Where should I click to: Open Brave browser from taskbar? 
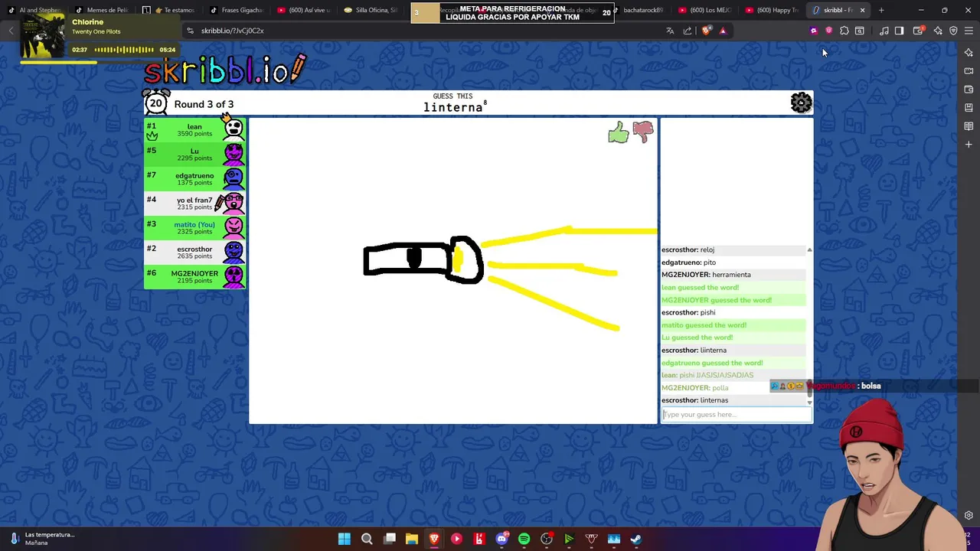pos(434,539)
